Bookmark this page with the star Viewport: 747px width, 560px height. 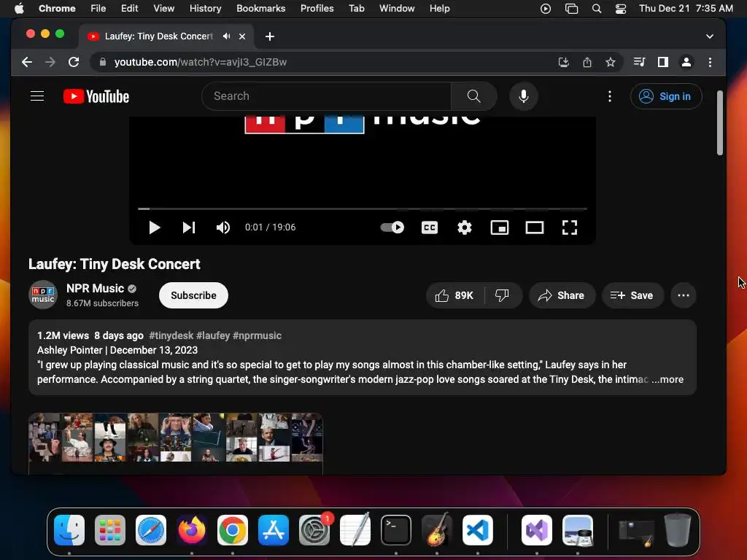coord(611,62)
